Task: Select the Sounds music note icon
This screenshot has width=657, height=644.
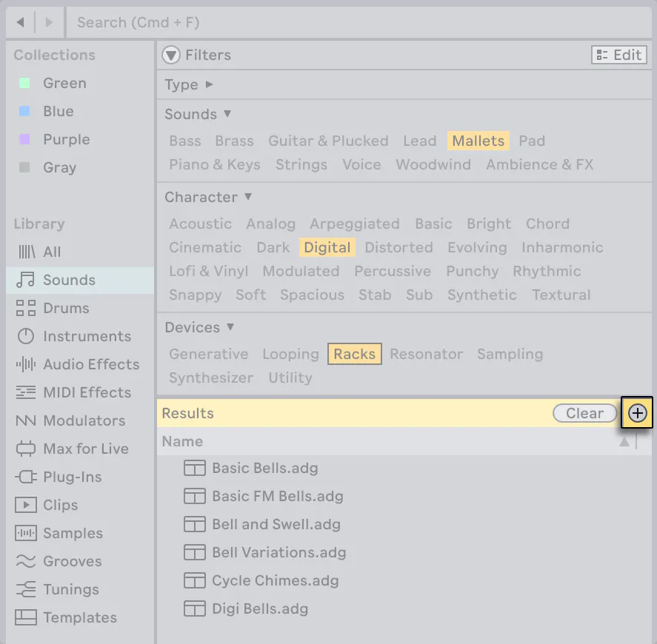Action: (x=25, y=280)
